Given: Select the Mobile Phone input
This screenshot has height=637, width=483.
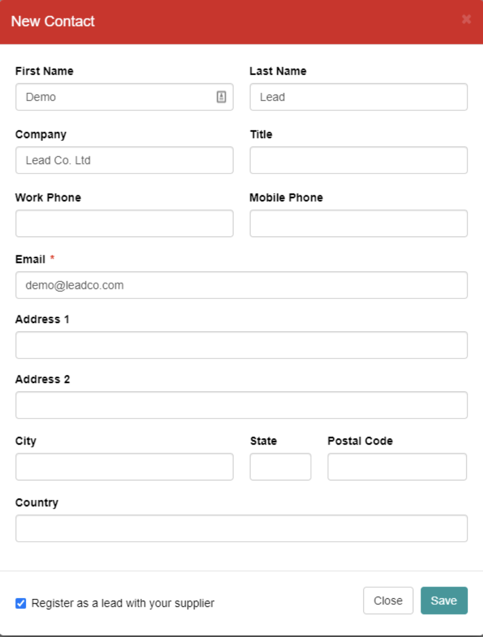Looking at the screenshot, I should tap(359, 223).
